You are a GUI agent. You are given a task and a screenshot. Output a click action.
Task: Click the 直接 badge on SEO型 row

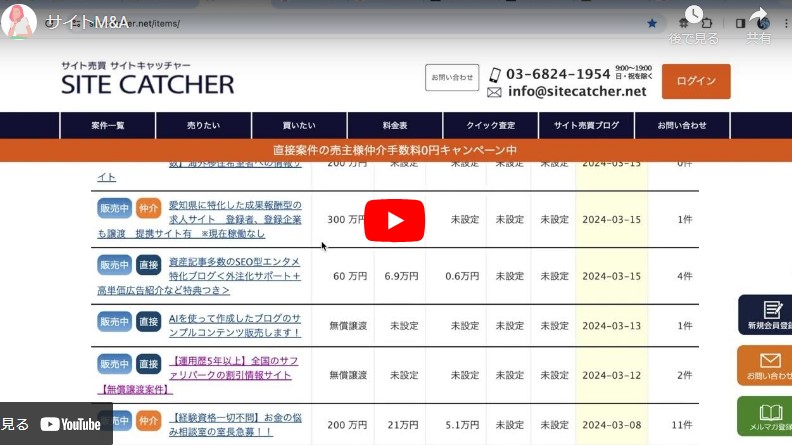(148, 265)
